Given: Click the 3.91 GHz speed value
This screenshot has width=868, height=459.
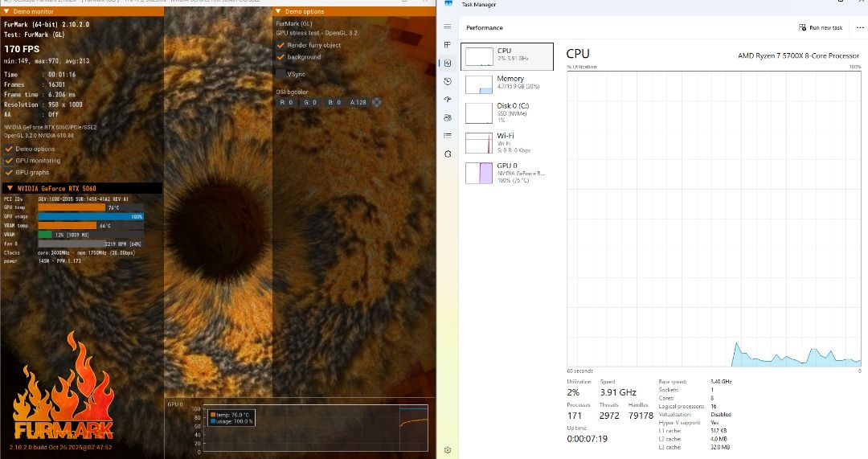Looking at the screenshot, I should (x=618, y=392).
